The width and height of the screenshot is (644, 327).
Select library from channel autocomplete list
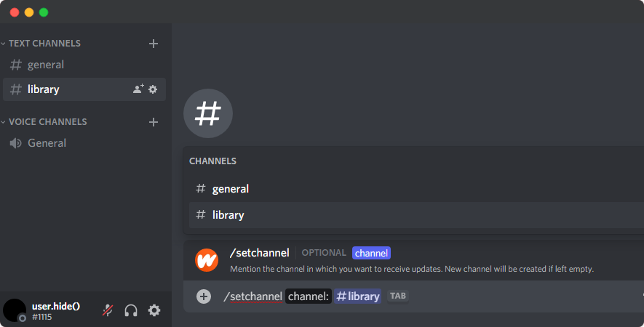[x=228, y=215]
